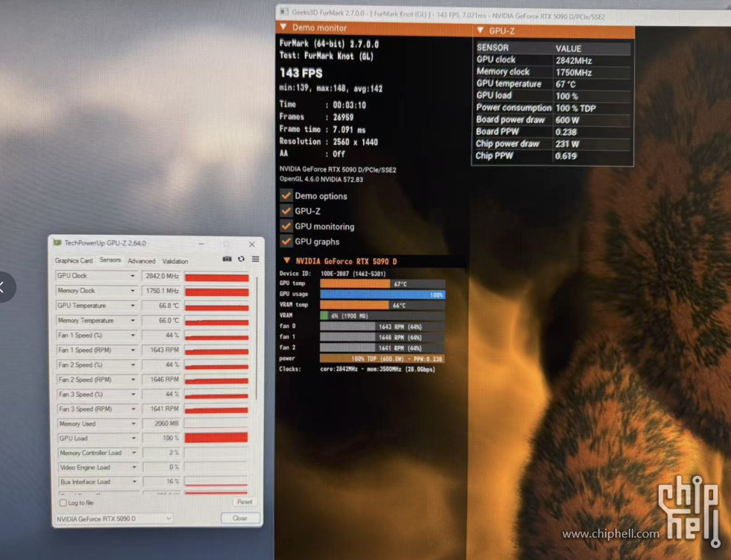Open the Bus Interface Load dropdown
The image size is (731, 560).
134,482
